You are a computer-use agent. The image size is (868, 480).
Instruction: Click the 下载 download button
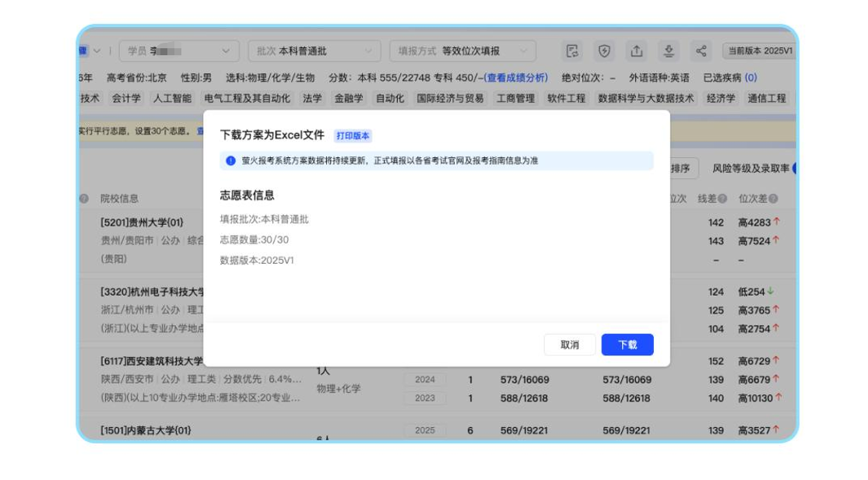click(627, 345)
